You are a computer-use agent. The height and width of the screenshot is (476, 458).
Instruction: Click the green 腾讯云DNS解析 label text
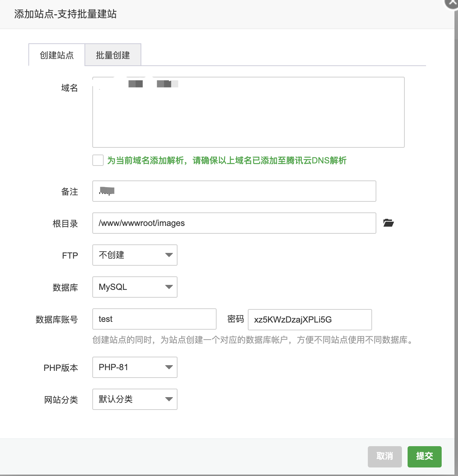[227, 161]
